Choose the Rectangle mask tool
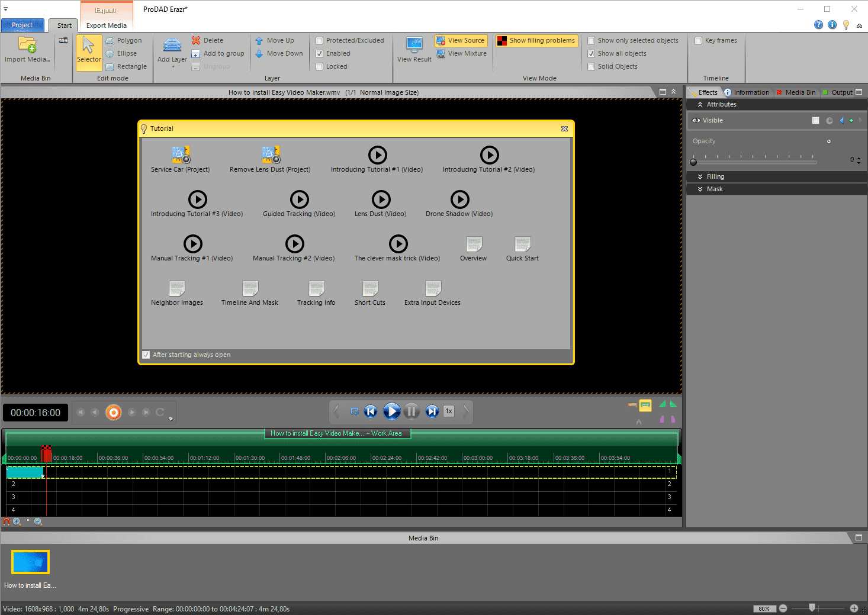 126,66
